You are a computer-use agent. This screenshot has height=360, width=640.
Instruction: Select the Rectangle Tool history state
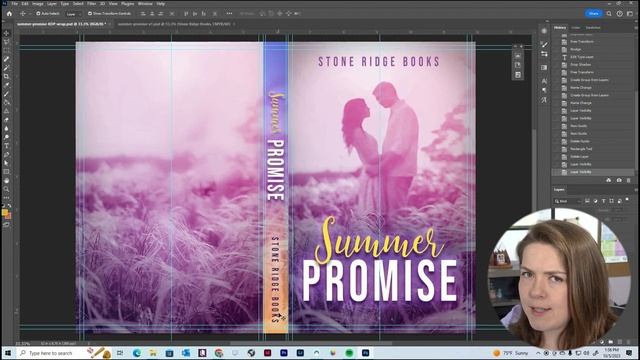593,149
